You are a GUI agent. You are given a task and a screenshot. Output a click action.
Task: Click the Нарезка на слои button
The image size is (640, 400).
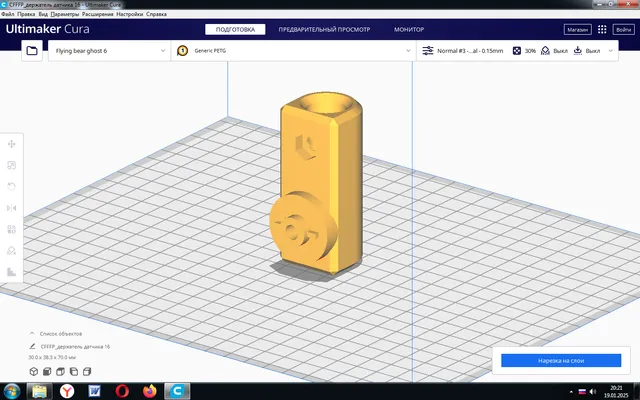tap(561, 360)
